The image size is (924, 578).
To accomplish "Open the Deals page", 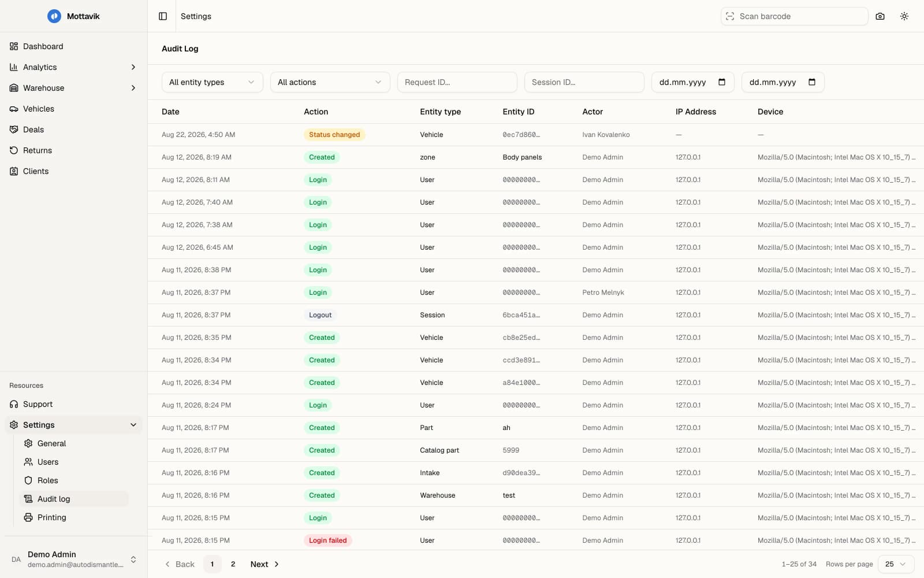I will tap(73, 129).
